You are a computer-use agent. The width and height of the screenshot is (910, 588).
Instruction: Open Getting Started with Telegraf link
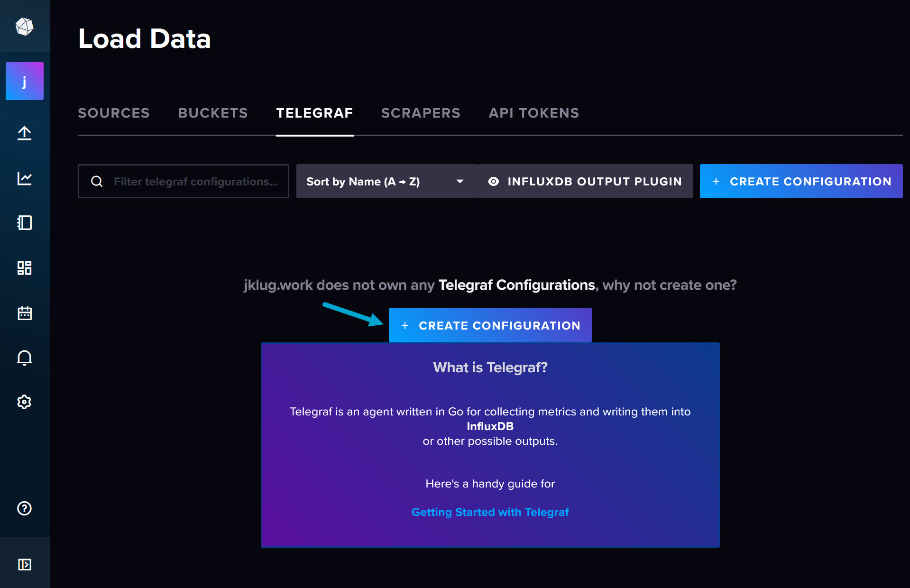(490, 512)
